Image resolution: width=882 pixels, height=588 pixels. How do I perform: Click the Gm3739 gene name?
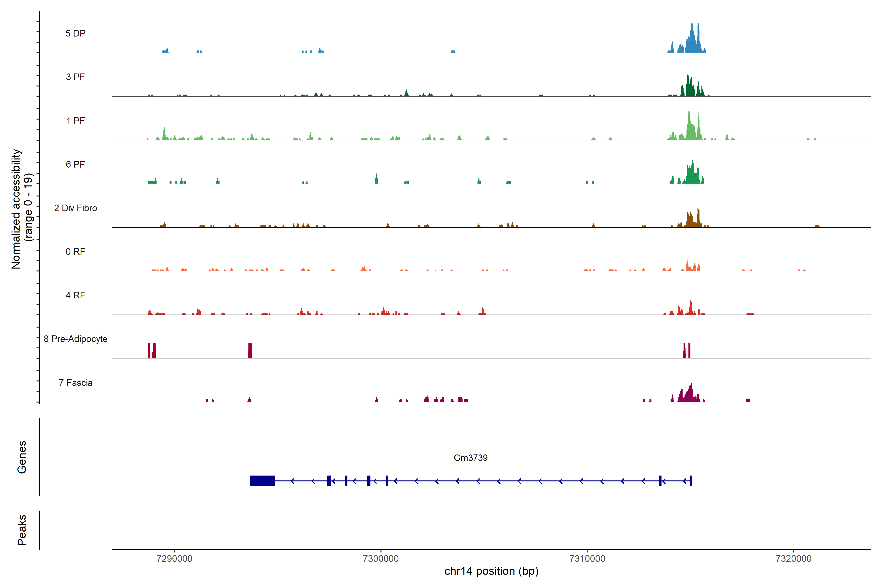pos(470,457)
